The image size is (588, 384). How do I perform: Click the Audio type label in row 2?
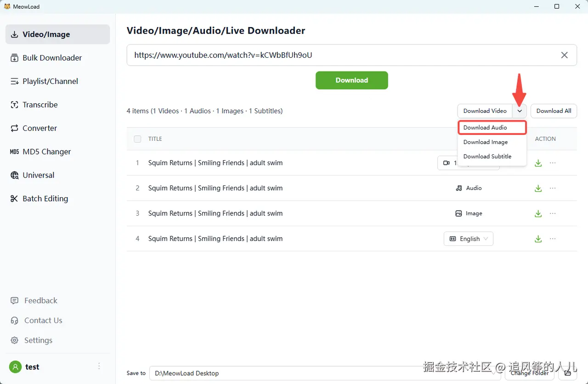pyautogui.click(x=469, y=188)
